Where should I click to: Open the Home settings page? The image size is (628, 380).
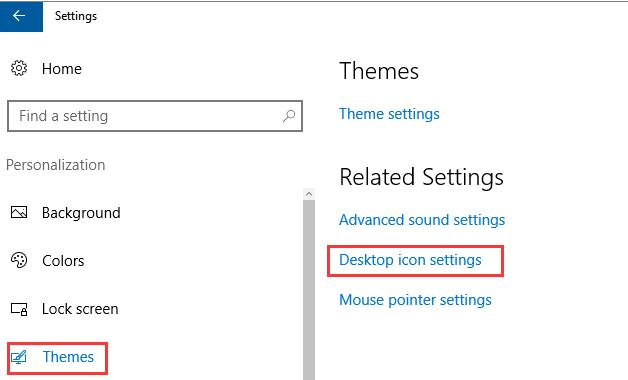tap(62, 69)
